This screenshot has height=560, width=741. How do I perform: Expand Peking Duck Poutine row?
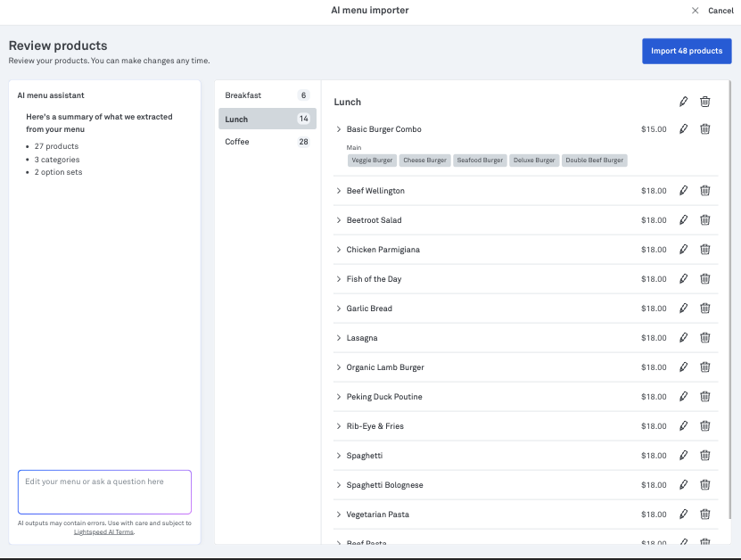coord(338,397)
